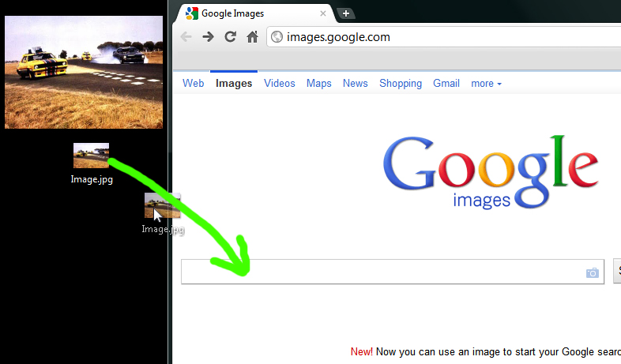Open the Videos link
Viewport: 621px width, 364px height.
[x=280, y=84]
